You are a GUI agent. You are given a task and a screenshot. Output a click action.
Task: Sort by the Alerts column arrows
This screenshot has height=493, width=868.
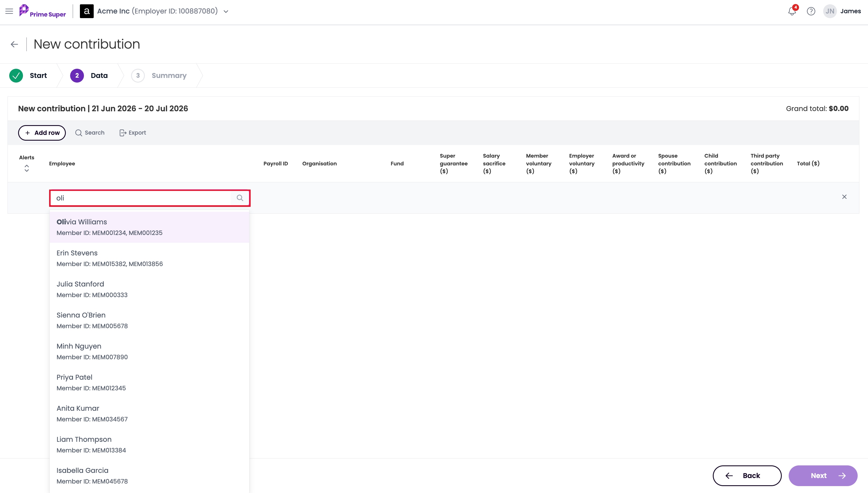27,168
